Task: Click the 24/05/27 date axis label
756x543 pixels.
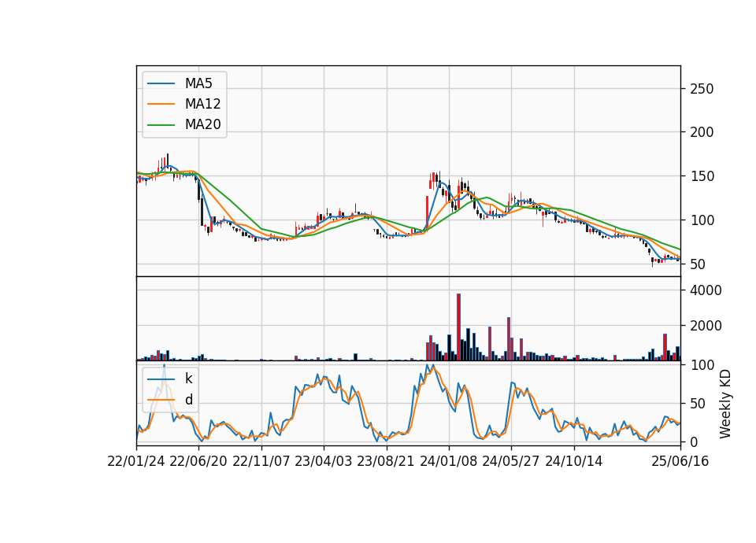Action: pyautogui.click(x=511, y=462)
